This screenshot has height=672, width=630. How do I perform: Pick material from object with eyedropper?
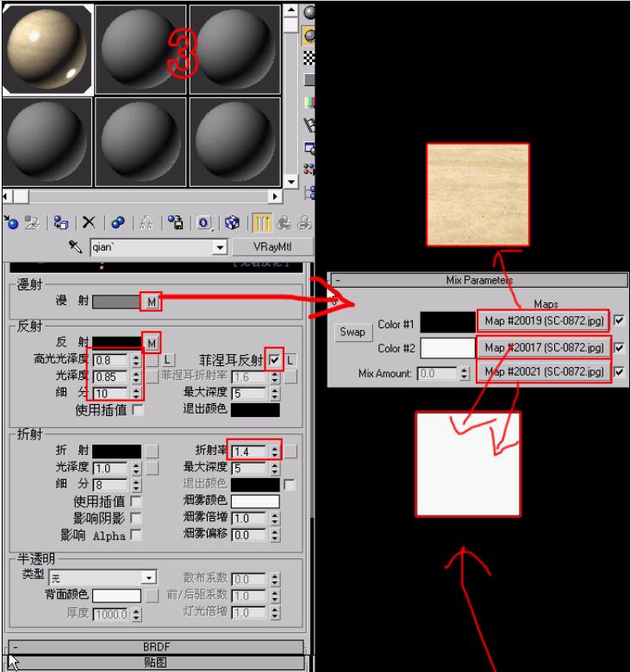76,248
